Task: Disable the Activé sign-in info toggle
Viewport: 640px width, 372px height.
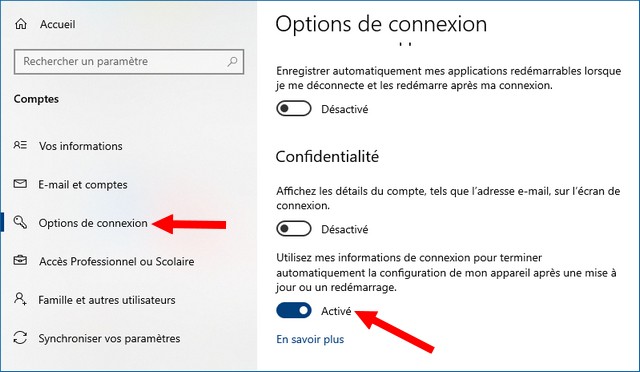Action: pos(294,310)
